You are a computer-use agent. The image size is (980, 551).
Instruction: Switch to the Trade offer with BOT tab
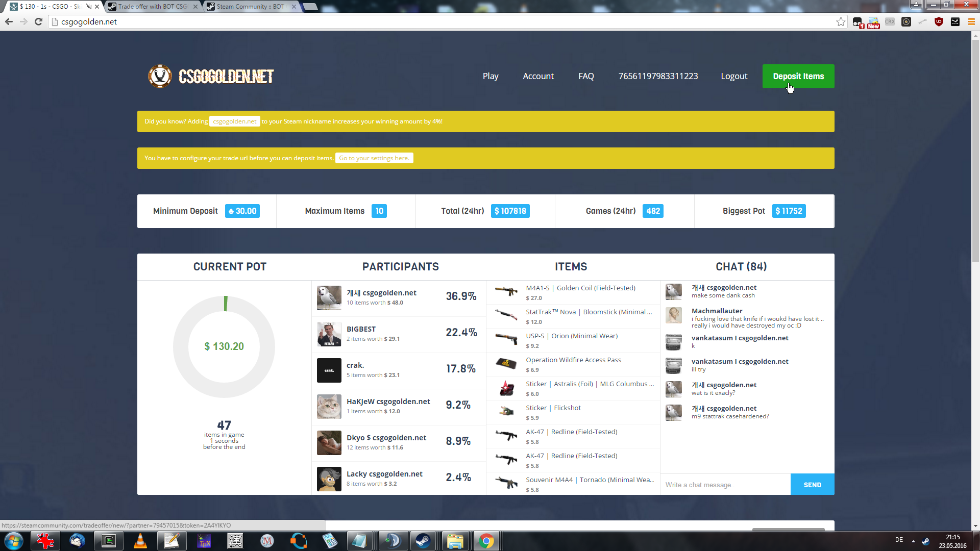(153, 7)
